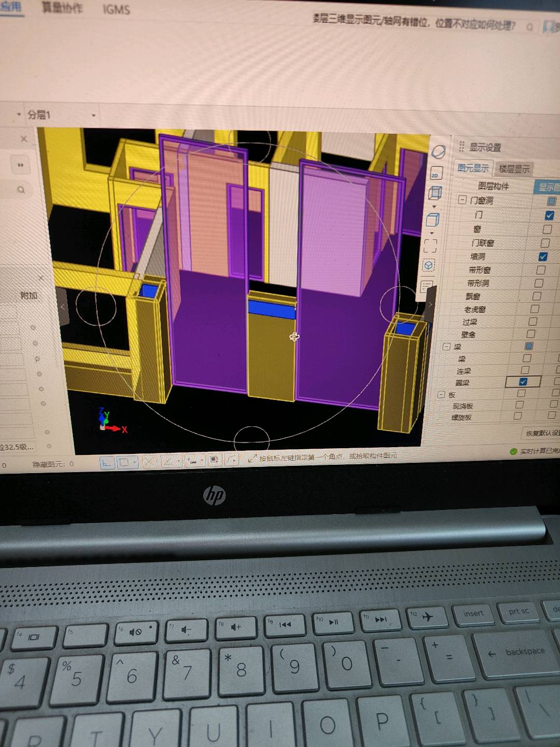Select the 壁龛 row label
Viewport: 560px width, 747px height.
pos(468,335)
